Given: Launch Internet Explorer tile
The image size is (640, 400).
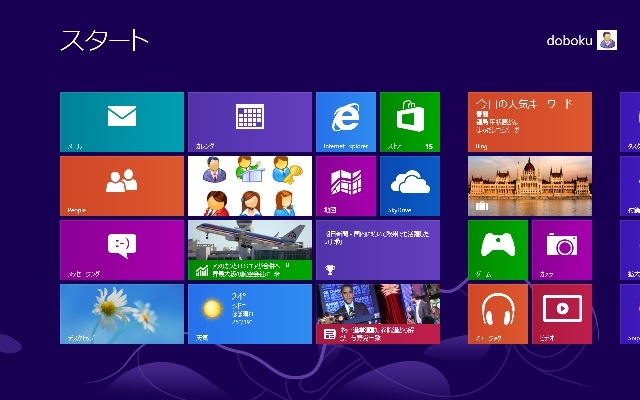Looking at the screenshot, I should 346,122.
